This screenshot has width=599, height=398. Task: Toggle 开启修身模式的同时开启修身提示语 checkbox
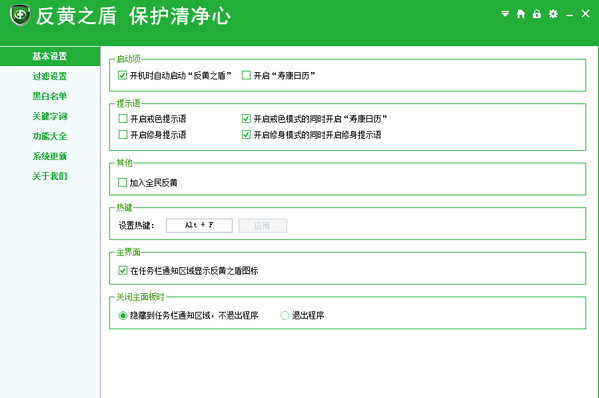(x=246, y=134)
